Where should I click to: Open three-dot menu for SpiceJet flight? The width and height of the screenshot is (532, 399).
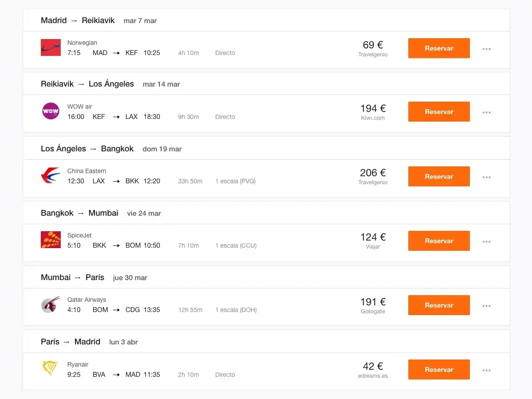[486, 241]
